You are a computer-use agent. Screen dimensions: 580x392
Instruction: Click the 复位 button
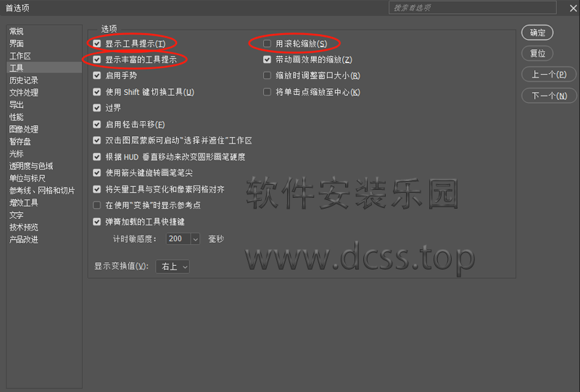[537, 54]
